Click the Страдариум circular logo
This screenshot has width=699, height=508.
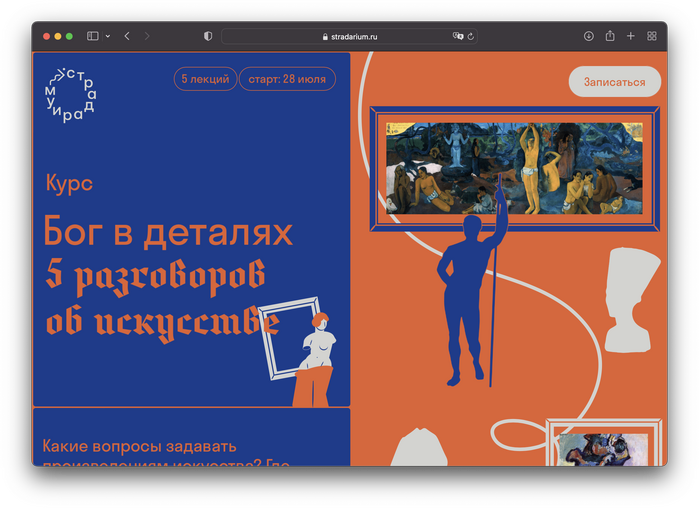tap(70, 95)
